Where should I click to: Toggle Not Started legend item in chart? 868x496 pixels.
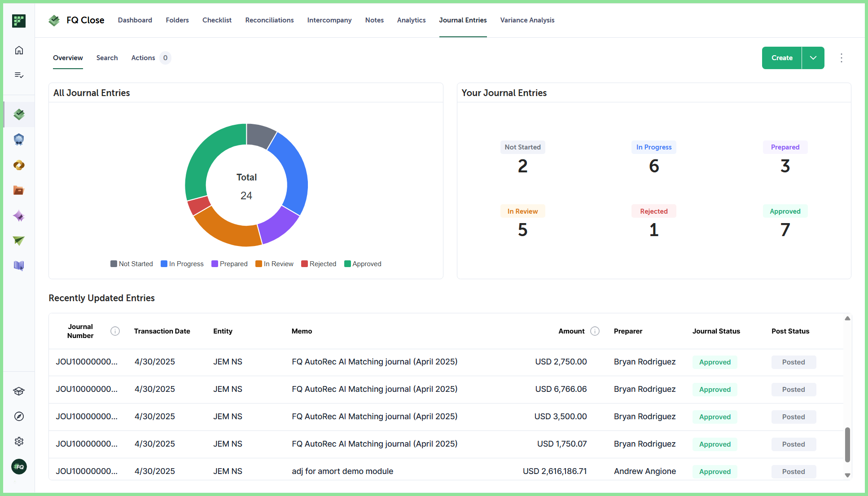pyautogui.click(x=132, y=264)
